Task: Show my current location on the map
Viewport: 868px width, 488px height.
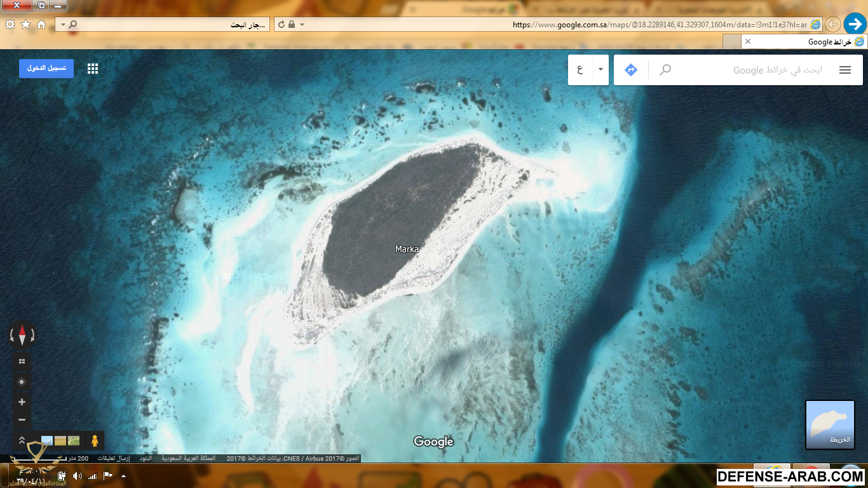Action: (22, 382)
